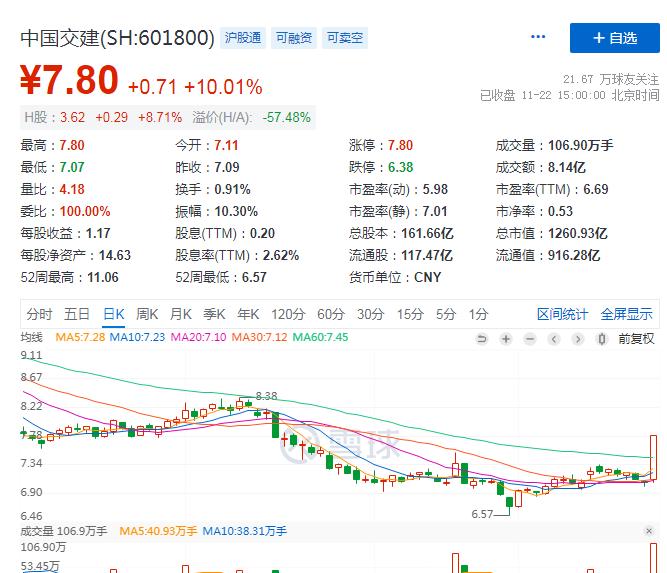Open the 前复权 adjustment dropdown
667x573 pixels.
click(x=636, y=339)
